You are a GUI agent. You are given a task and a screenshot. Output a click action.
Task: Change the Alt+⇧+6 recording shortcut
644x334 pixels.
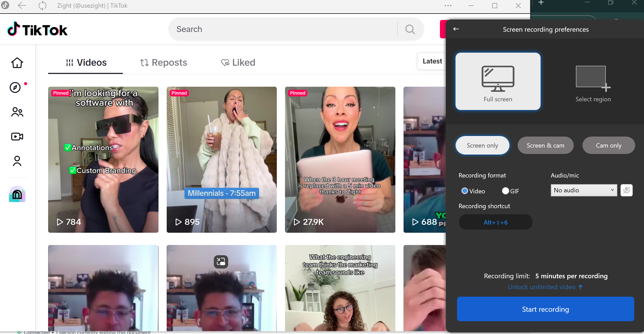click(x=495, y=222)
